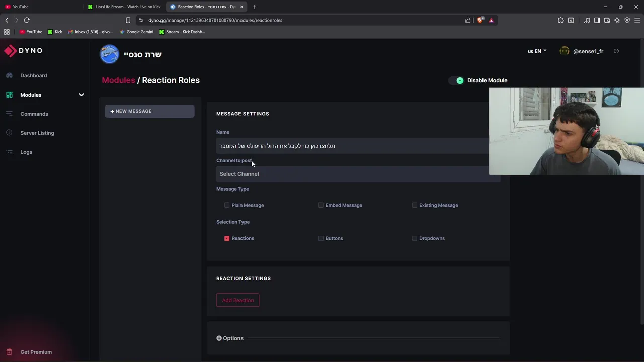This screenshot has height=362, width=644.
Task: Click the page vertical scrollbar
Action: coord(641,181)
